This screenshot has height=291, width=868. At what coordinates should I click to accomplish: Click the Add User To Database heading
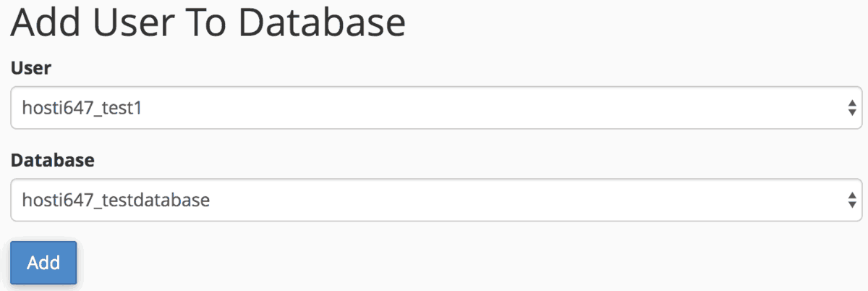(208, 24)
